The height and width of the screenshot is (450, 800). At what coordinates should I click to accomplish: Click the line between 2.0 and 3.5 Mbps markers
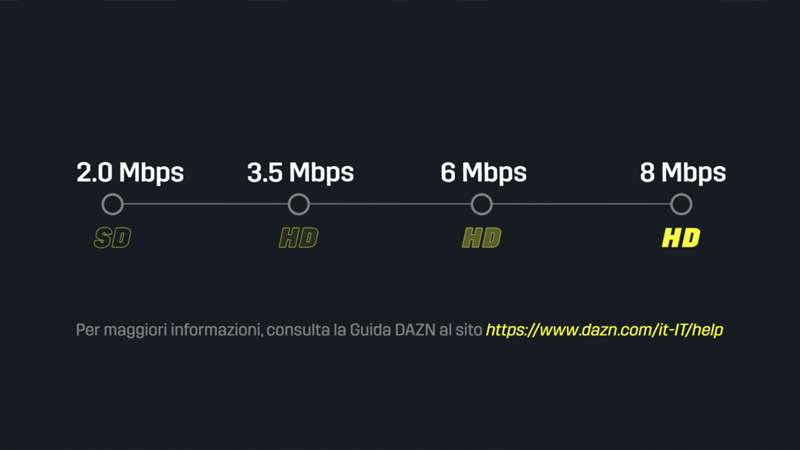[x=205, y=205]
